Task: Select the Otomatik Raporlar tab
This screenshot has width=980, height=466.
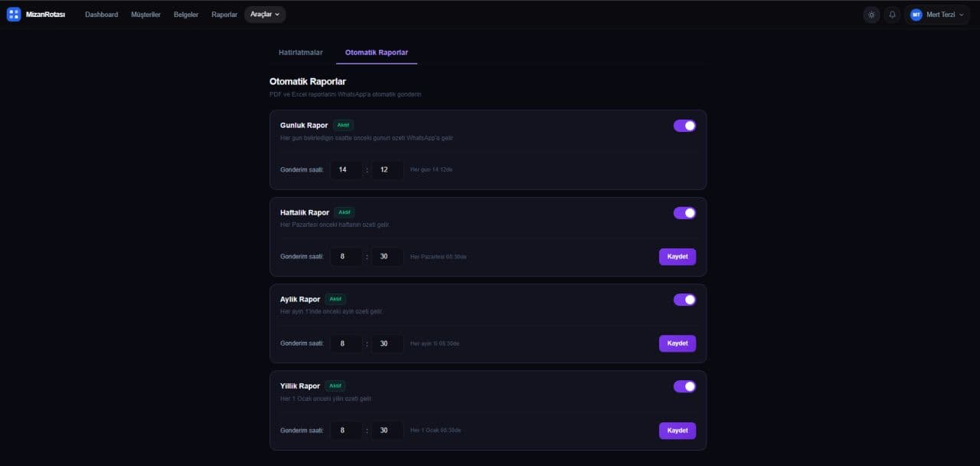Action: [377, 53]
